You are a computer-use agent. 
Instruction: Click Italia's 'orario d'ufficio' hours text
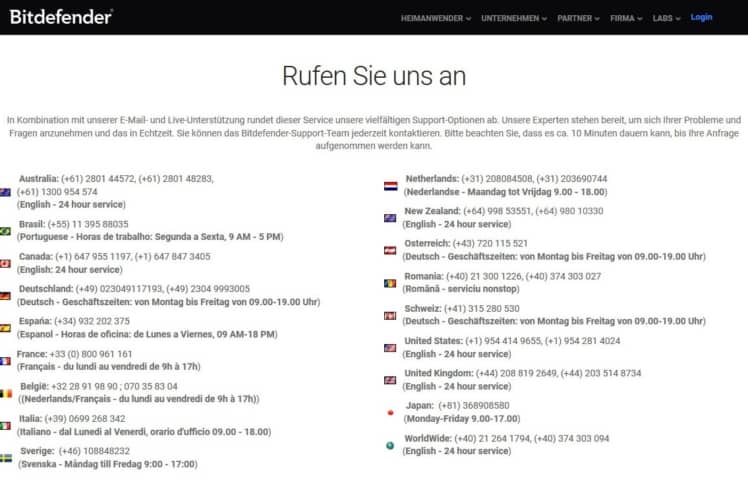click(x=144, y=432)
